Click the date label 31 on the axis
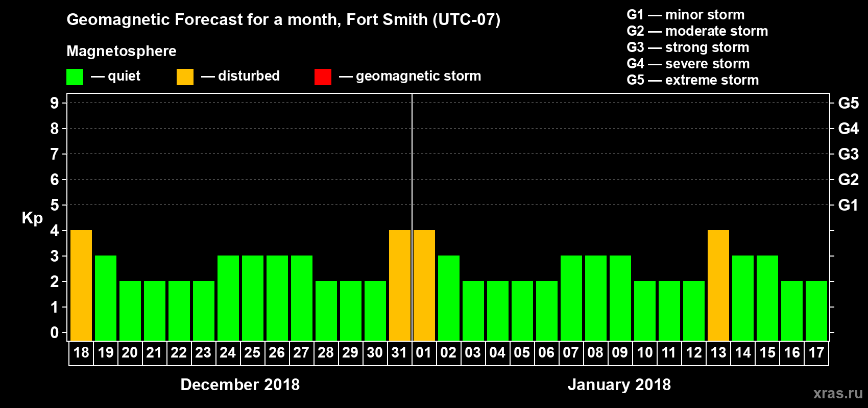This screenshot has width=868, height=408. click(x=399, y=353)
